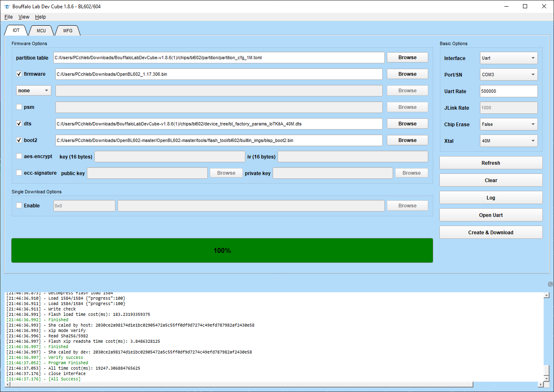Click the green 100% progress bar
The width and height of the screenshot is (554, 392).
[x=222, y=250]
